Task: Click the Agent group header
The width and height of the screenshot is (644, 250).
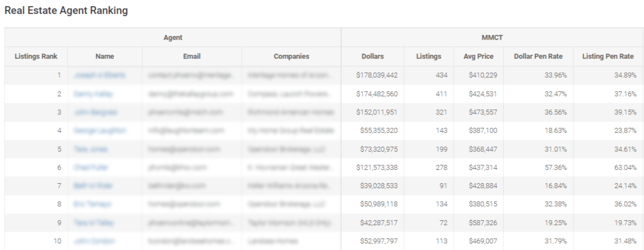Action: click(173, 38)
